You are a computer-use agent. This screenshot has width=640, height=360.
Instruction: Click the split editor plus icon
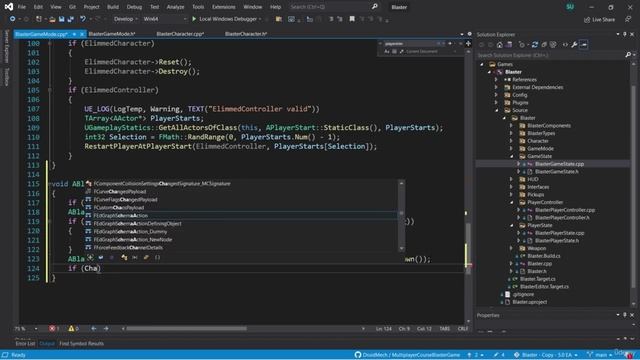point(468,43)
